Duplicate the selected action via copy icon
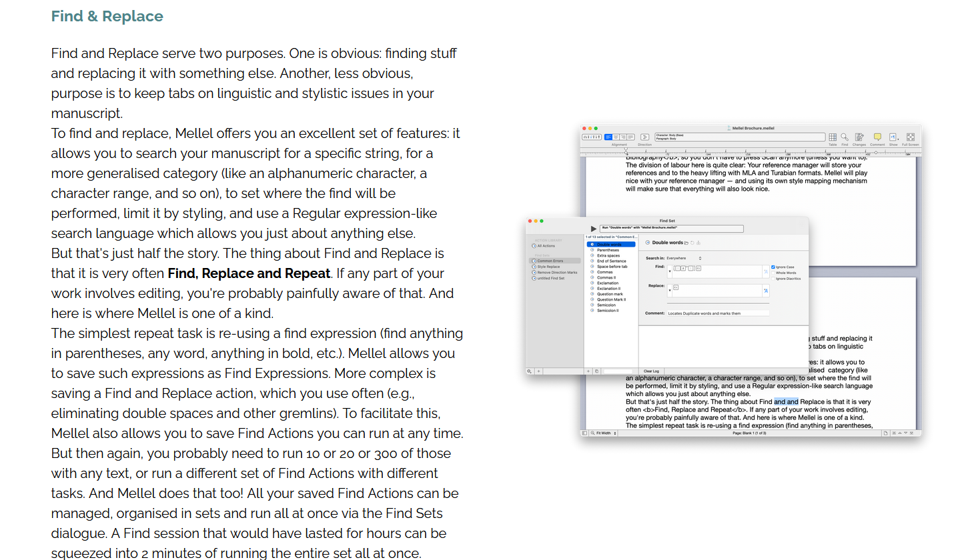Viewport: 956px width, 560px height. pyautogui.click(x=596, y=371)
